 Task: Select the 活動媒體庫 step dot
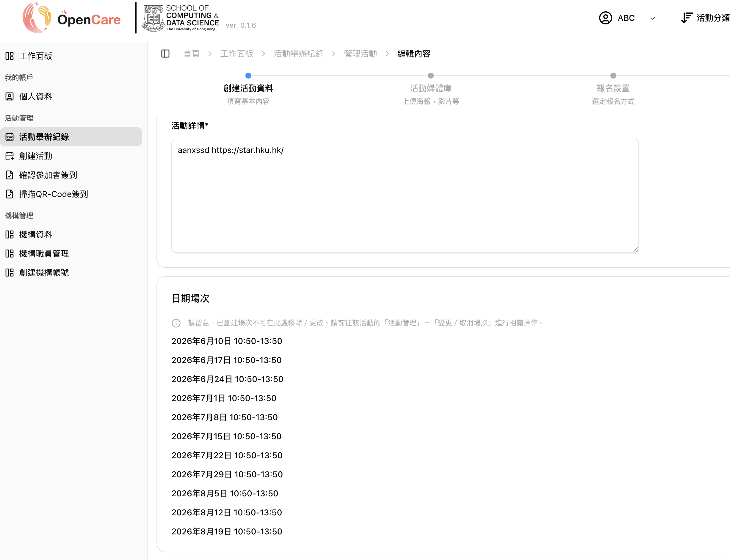pyautogui.click(x=430, y=76)
